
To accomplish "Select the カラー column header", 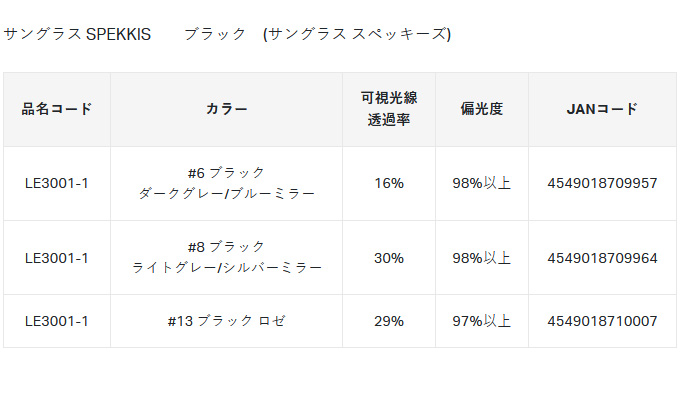I will pos(226,109).
